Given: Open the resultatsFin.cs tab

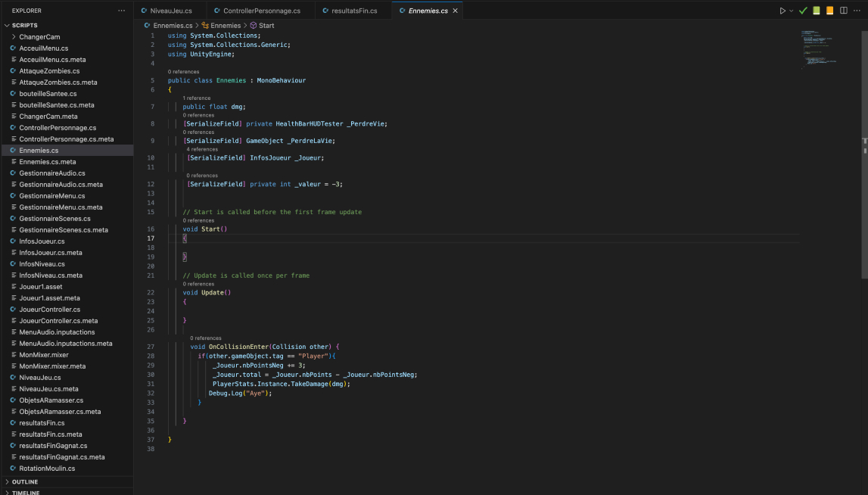Looking at the screenshot, I should coord(354,11).
